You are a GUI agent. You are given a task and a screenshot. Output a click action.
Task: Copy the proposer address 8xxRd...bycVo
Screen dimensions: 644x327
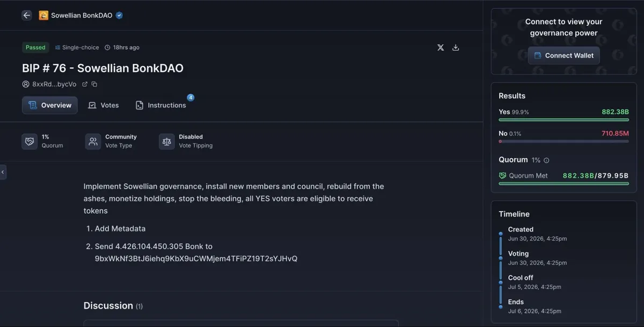pos(94,84)
